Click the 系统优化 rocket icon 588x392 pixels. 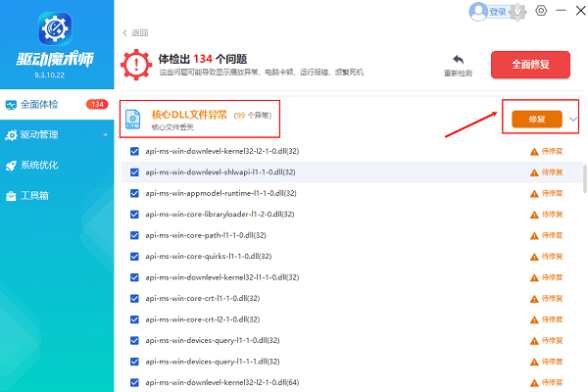point(11,166)
